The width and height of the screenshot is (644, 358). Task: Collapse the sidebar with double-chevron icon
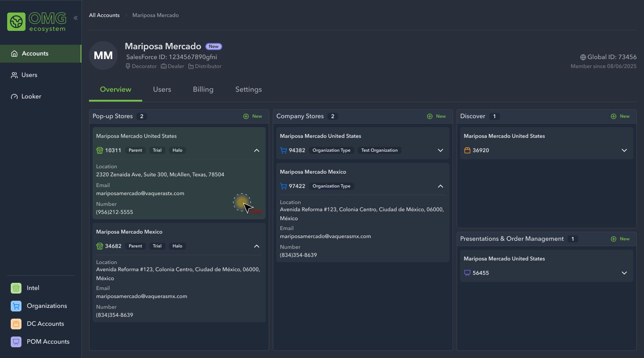click(x=76, y=18)
